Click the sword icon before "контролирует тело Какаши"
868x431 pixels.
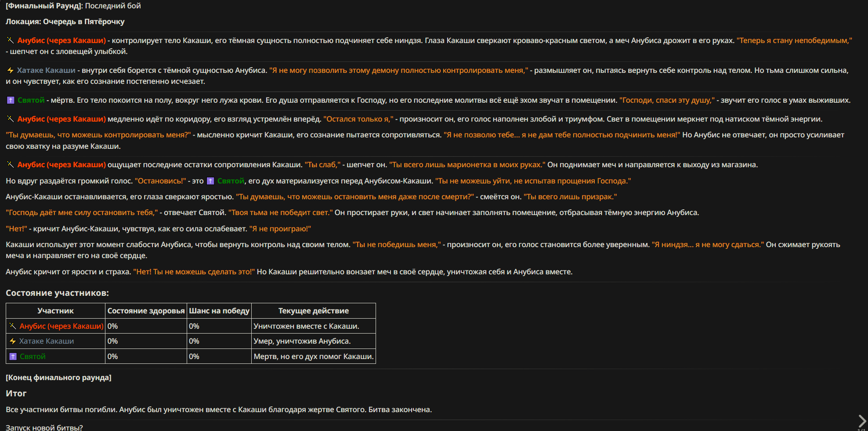tap(11, 40)
